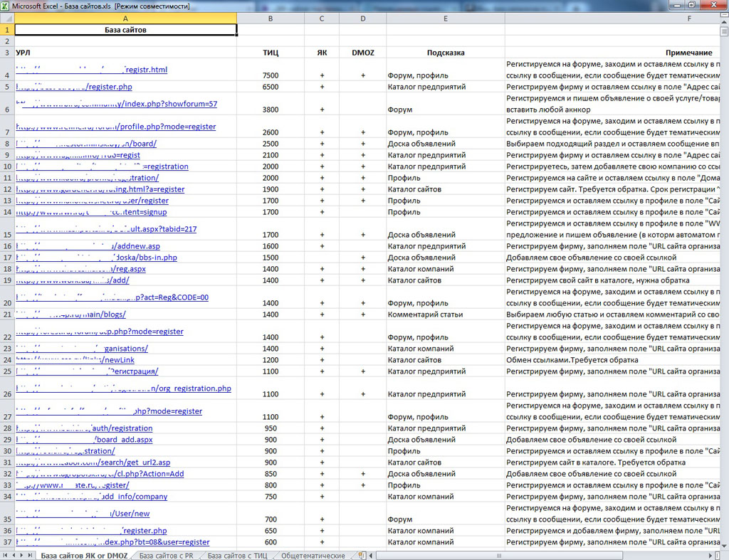Open link ending 'auth/registration'

pos(84,428)
